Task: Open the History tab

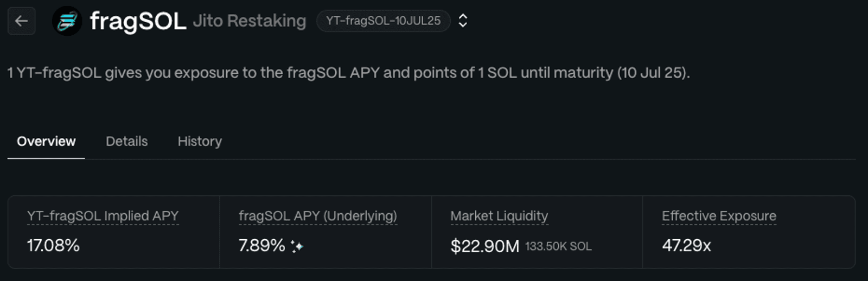Action: pyautogui.click(x=200, y=142)
